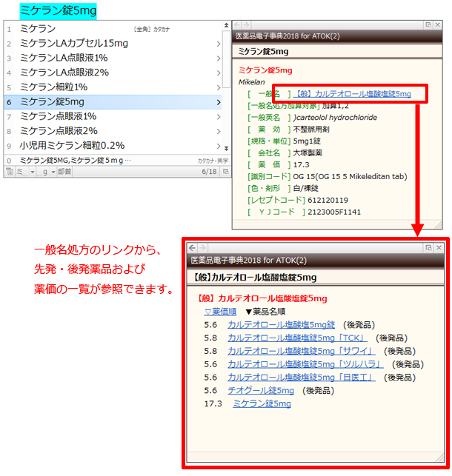Select highlighted candidate 6 ミケラン錠5mg

click(x=113, y=102)
